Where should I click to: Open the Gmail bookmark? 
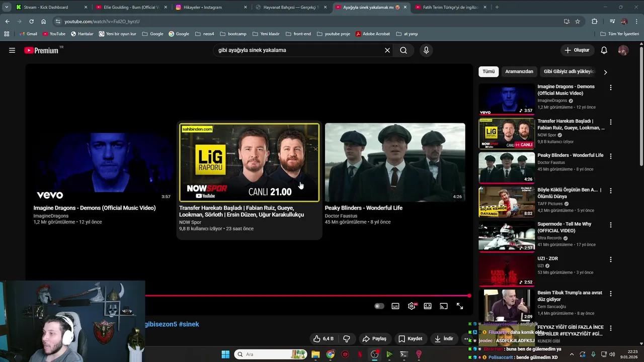click(28, 34)
